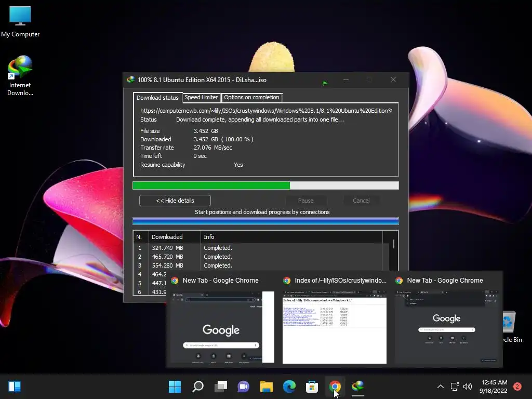Open taskbar Search
Image resolution: width=532 pixels, height=399 pixels.
coord(198,386)
